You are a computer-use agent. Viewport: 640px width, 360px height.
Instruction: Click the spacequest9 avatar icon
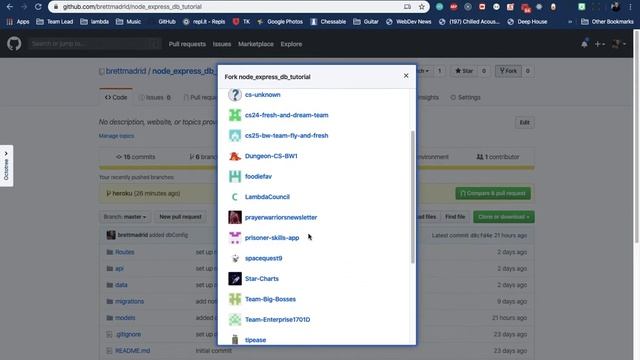pyautogui.click(x=235, y=258)
